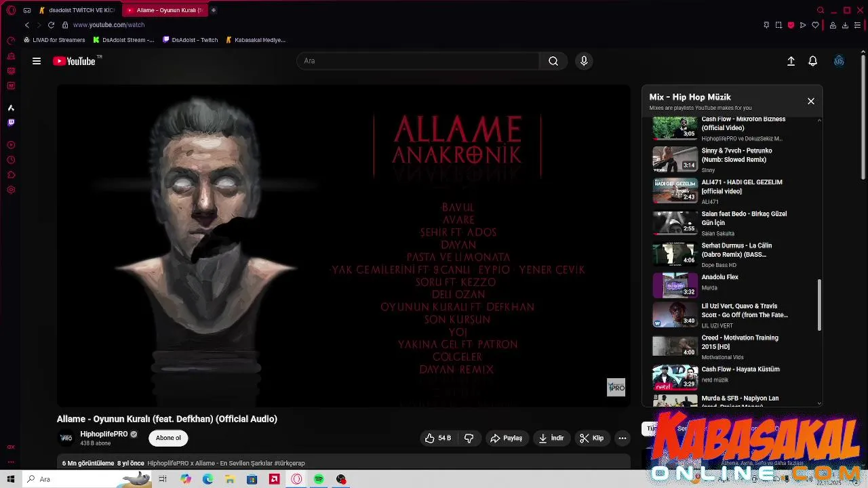Start voice search with the microphone
Viewport: 868px width, 488px height.
pyautogui.click(x=584, y=61)
